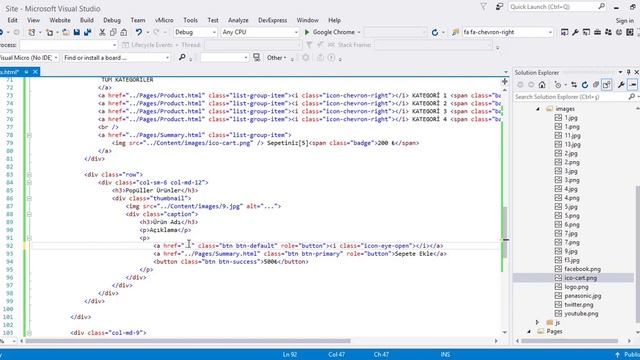Open the Solution Explorer window options dropdown arrow
Image resolution: width=640 pixels, height=360 pixels.
620,72
